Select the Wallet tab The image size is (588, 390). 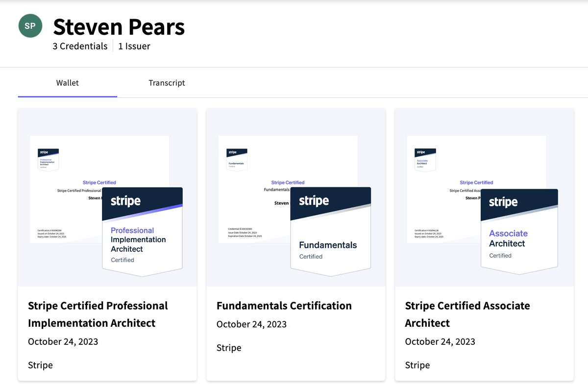(x=68, y=83)
